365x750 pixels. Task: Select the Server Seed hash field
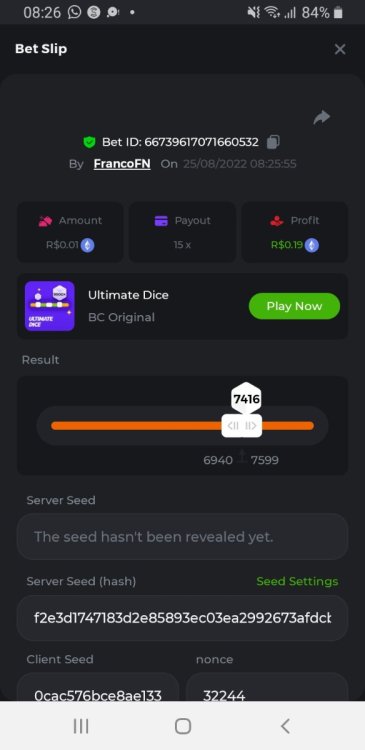(x=182, y=618)
